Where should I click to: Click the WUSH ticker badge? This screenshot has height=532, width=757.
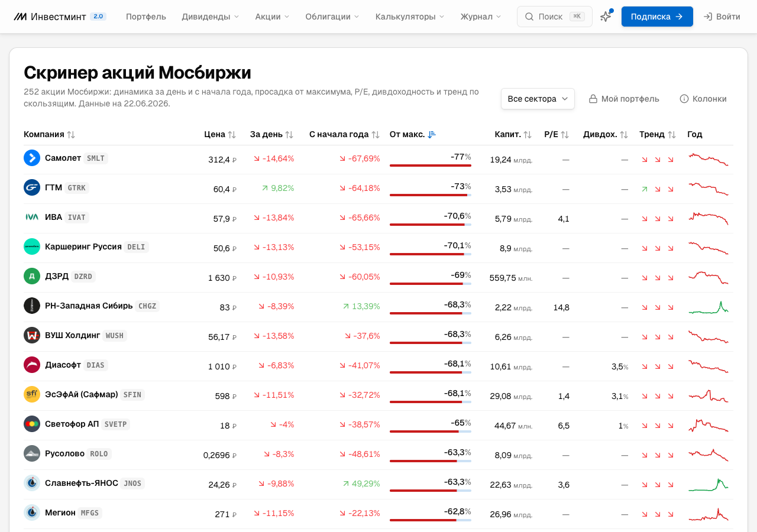pos(114,335)
